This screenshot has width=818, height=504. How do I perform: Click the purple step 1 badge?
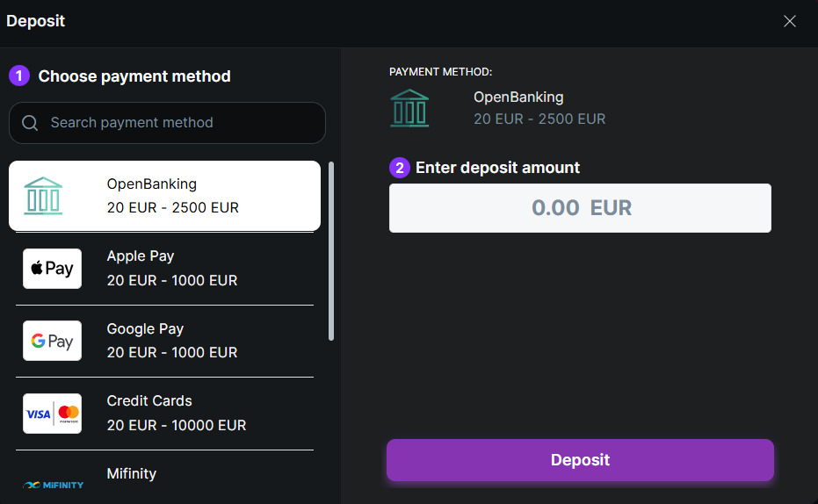19,76
